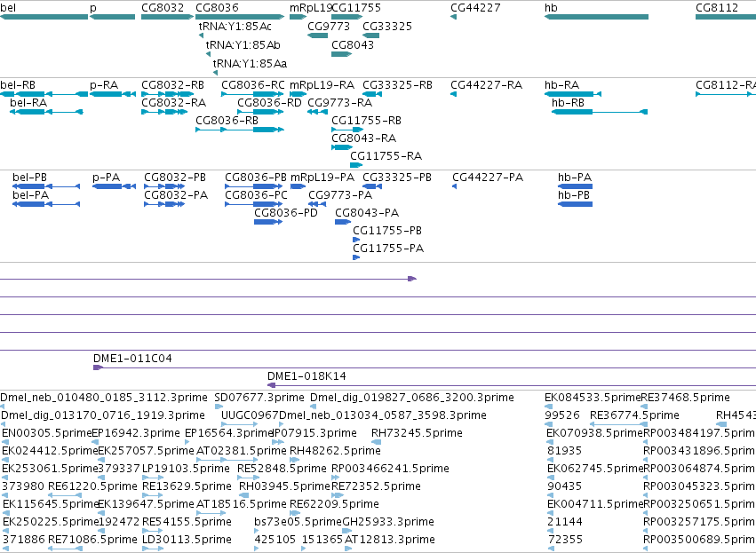
Task: Open the CG44227 gene label
Action: click(475, 8)
